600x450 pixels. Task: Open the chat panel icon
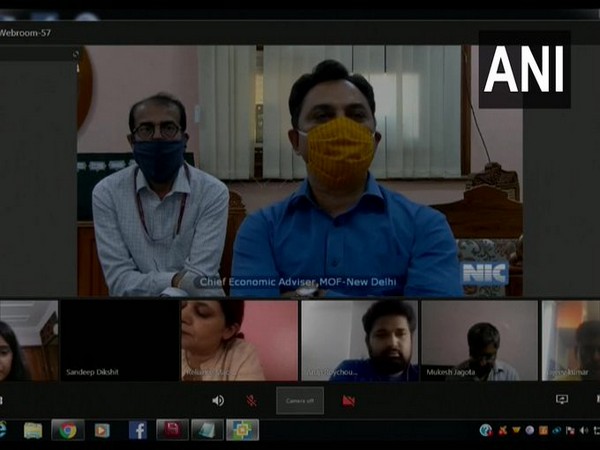[562, 400]
